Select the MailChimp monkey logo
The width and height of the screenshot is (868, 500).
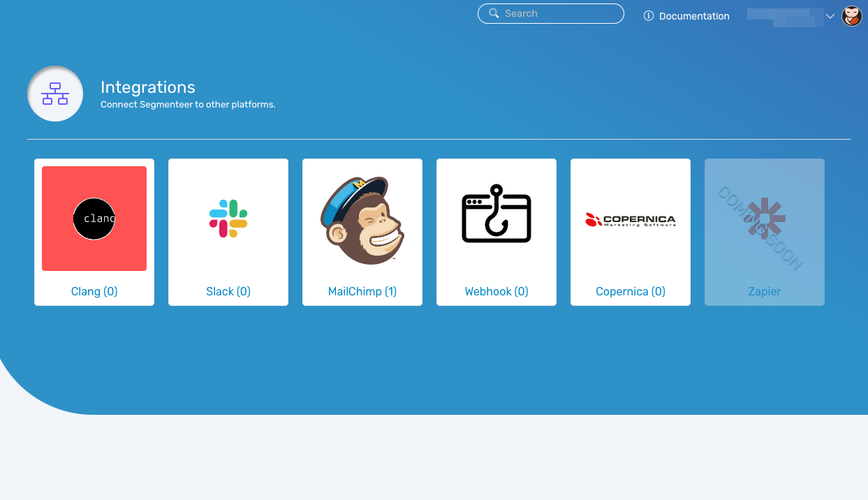click(362, 219)
